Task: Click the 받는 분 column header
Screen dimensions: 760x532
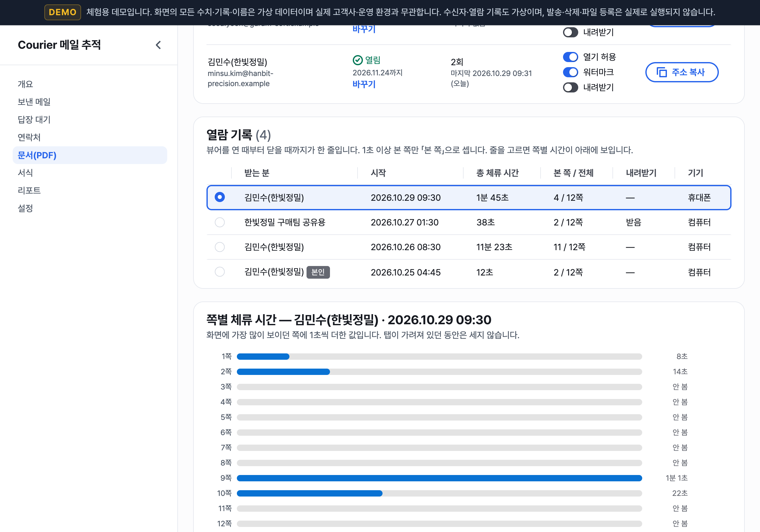Action: pos(257,173)
